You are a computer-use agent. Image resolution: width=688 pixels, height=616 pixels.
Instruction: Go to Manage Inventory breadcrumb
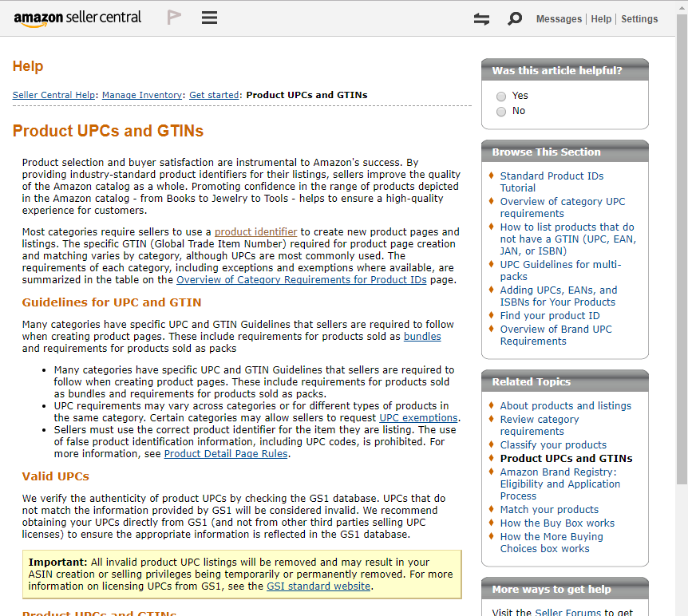click(142, 95)
